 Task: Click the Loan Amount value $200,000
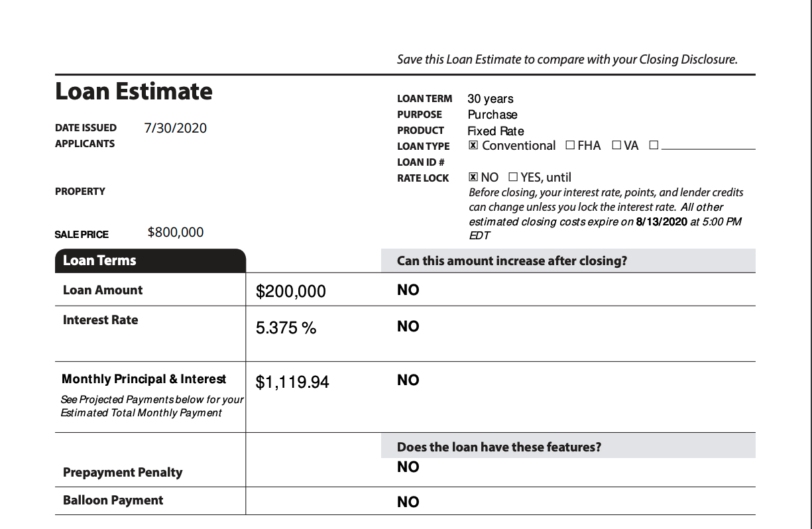pyautogui.click(x=290, y=292)
